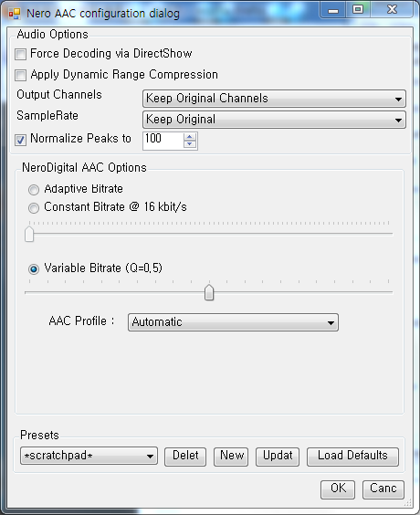Click the Variable Bitrate quality slider thumb
The width and height of the screenshot is (420, 515).
click(209, 292)
